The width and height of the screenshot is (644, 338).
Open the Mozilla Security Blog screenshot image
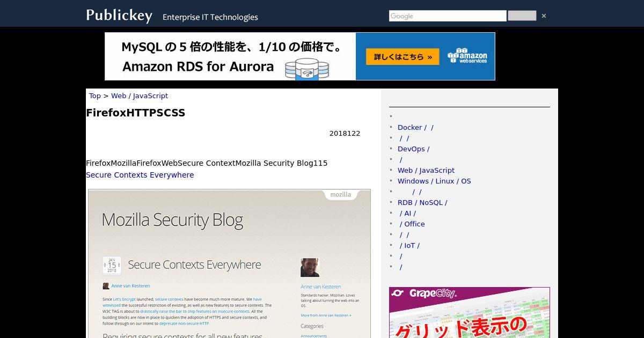pyautogui.click(x=229, y=263)
